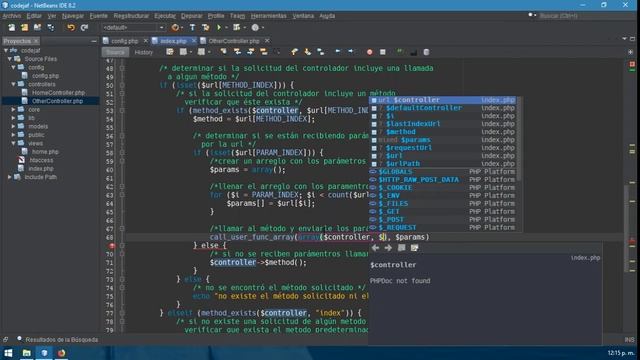
Task: Click the find next occurrence icon
Action: tap(251, 52)
